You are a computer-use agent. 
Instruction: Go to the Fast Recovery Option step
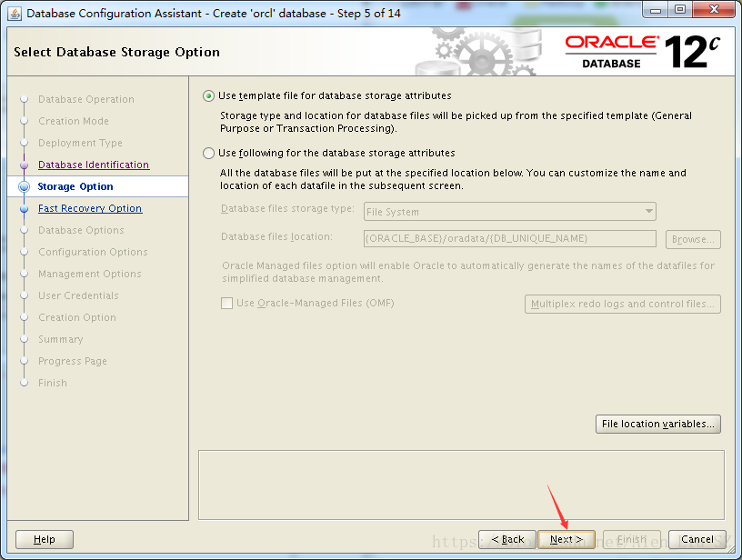(90, 208)
